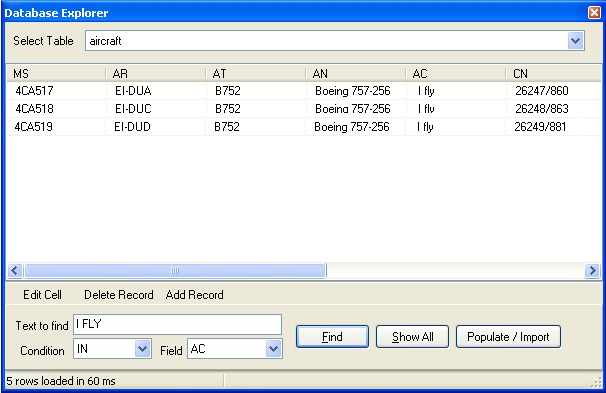Select cell 26248/863
Screen dimensions: 606x393
[x=541, y=109]
